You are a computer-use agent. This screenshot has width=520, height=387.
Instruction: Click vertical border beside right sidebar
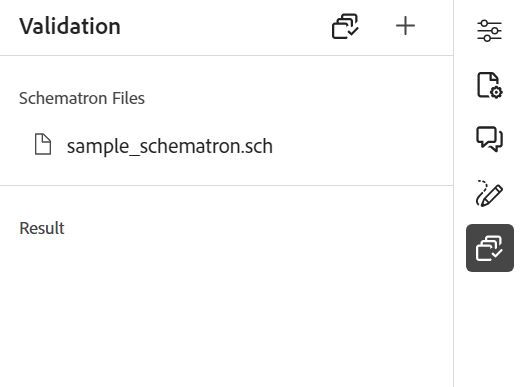click(x=453, y=193)
